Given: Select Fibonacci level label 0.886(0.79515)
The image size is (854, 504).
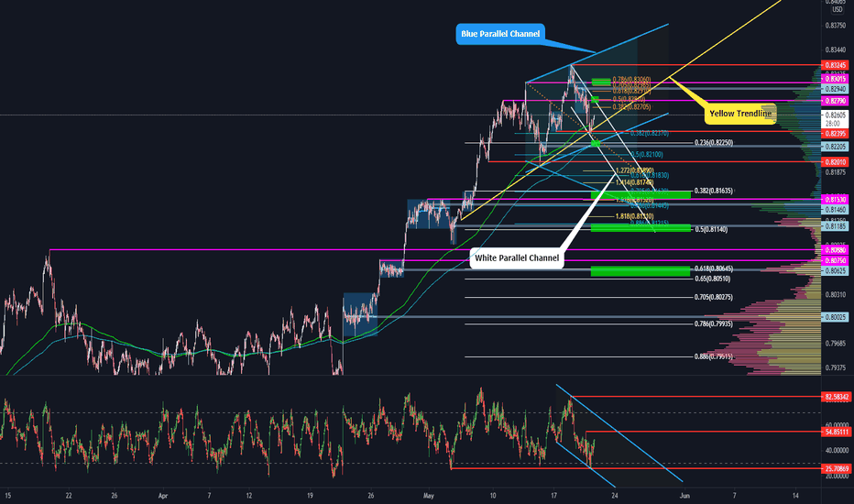Looking at the screenshot, I should [714, 356].
